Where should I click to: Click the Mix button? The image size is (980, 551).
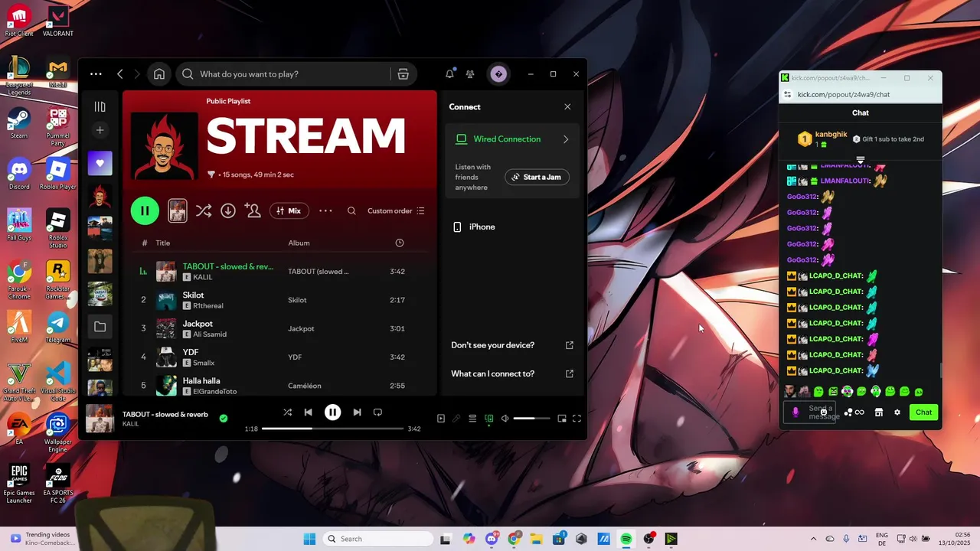tap(289, 210)
